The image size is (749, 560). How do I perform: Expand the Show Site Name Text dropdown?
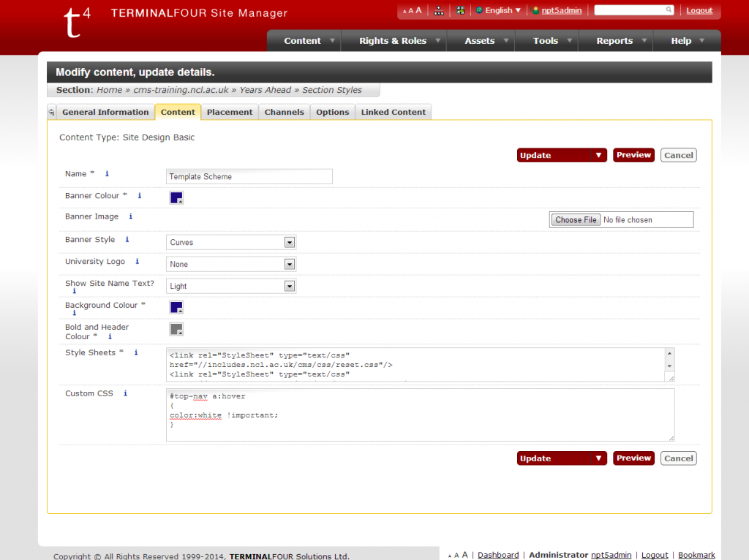click(231, 287)
